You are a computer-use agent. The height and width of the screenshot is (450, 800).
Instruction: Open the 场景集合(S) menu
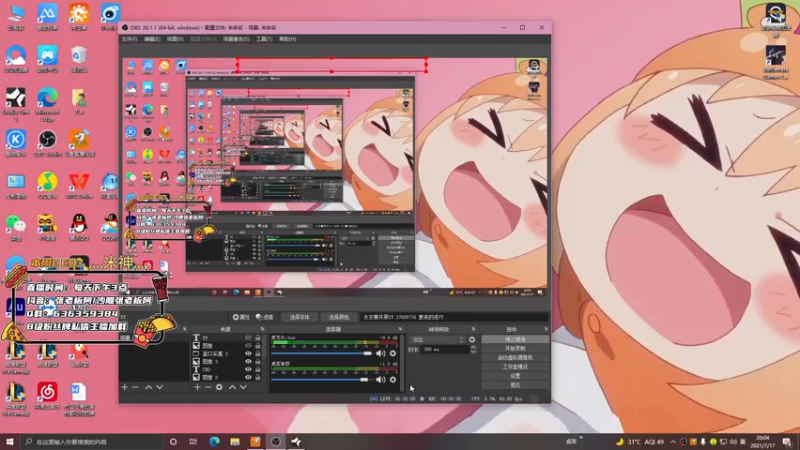click(236, 39)
